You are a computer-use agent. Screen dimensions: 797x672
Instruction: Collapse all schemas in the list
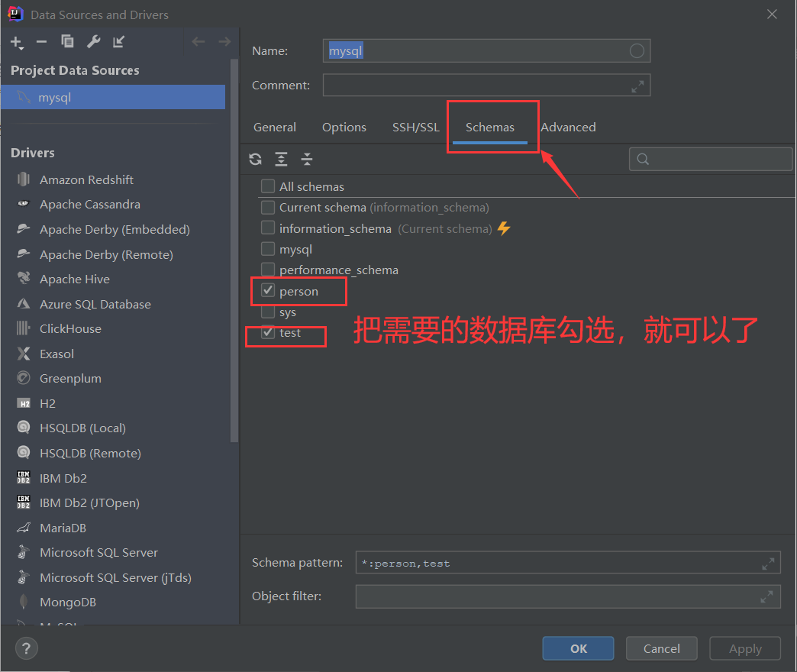[x=306, y=159]
